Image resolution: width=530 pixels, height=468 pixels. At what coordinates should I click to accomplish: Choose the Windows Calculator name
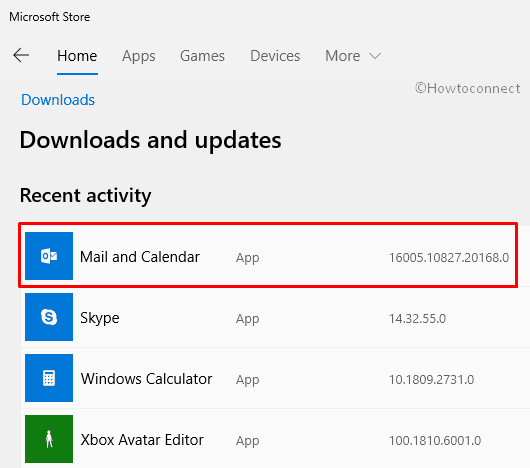(146, 379)
